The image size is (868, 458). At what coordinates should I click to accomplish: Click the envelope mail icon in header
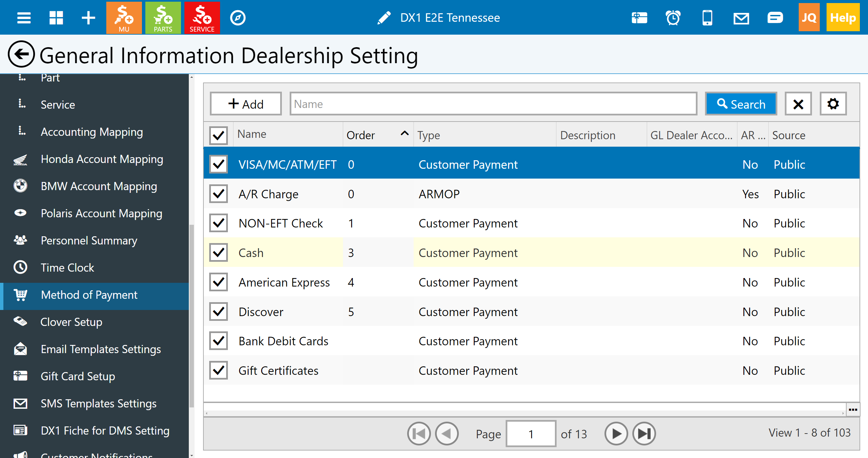(x=741, y=18)
